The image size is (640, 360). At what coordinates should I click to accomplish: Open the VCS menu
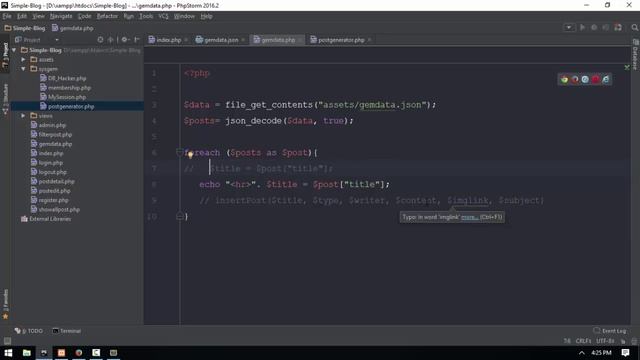click(163, 16)
